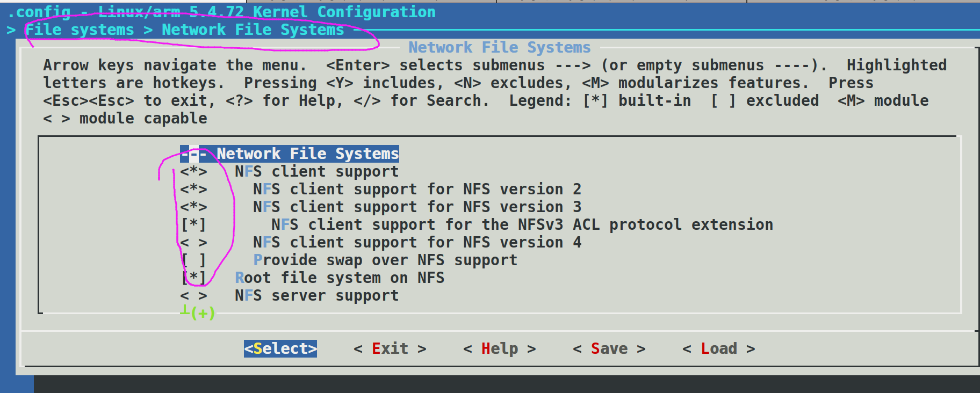Enable NFS version 4 client support marker
The width and height of the screenshot is (980, 393).
193,243
